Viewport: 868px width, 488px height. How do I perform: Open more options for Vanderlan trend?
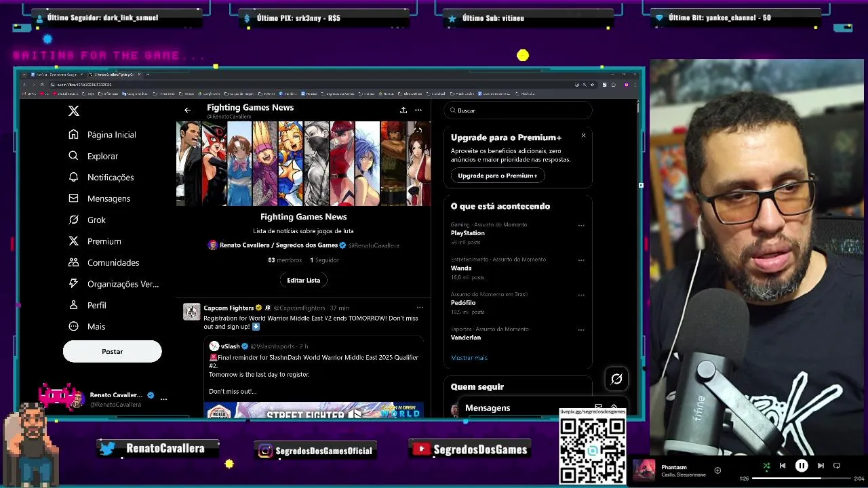(x=581, y=330)
